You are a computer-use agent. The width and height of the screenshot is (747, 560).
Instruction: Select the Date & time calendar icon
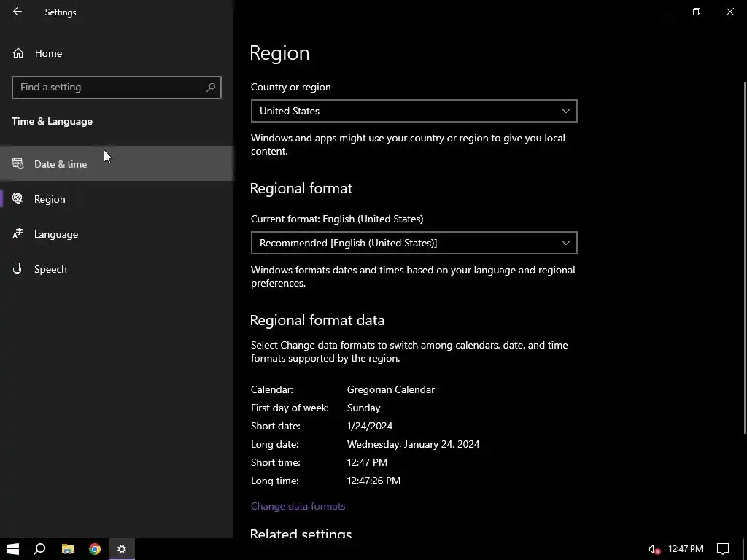[18, 164]
